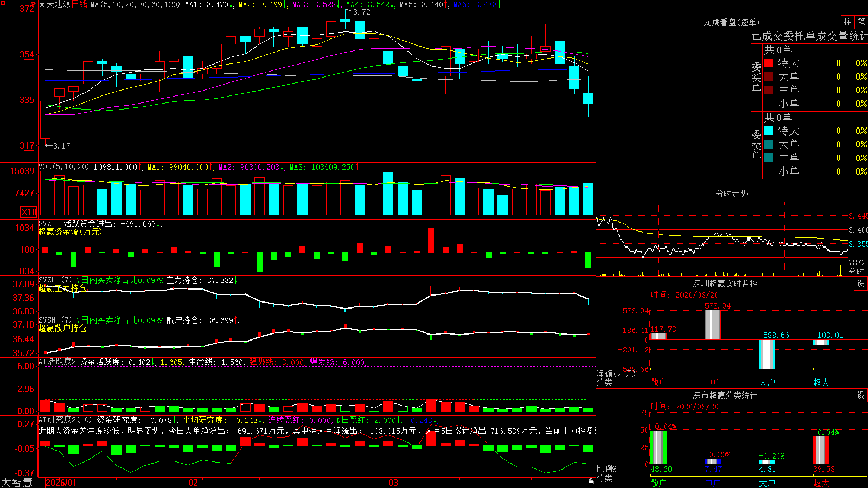Click the 活跃资金进出: -691.669 readout
The height and width of the screenshot is (488, 868).
click(x=113, y=223)
